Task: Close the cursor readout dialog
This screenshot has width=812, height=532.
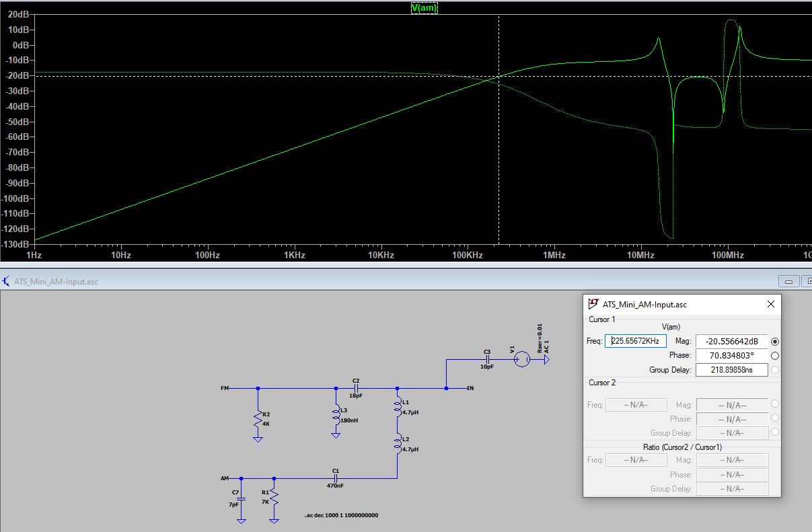Action: (x=771, y=305)
